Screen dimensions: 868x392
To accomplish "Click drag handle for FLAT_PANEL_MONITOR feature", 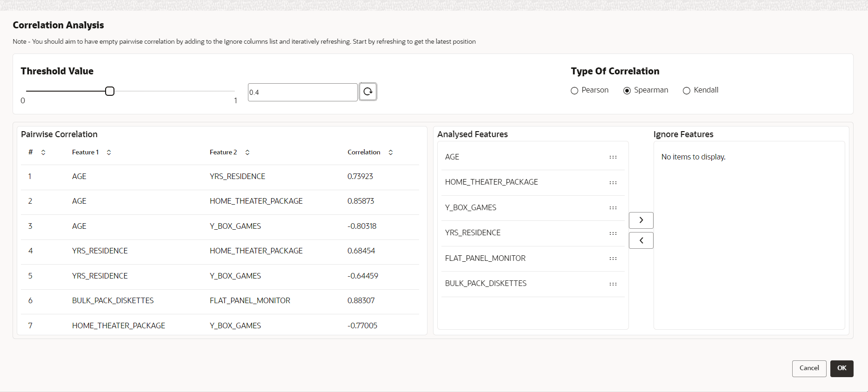I will pyautogui.click(x=613, y=259).
